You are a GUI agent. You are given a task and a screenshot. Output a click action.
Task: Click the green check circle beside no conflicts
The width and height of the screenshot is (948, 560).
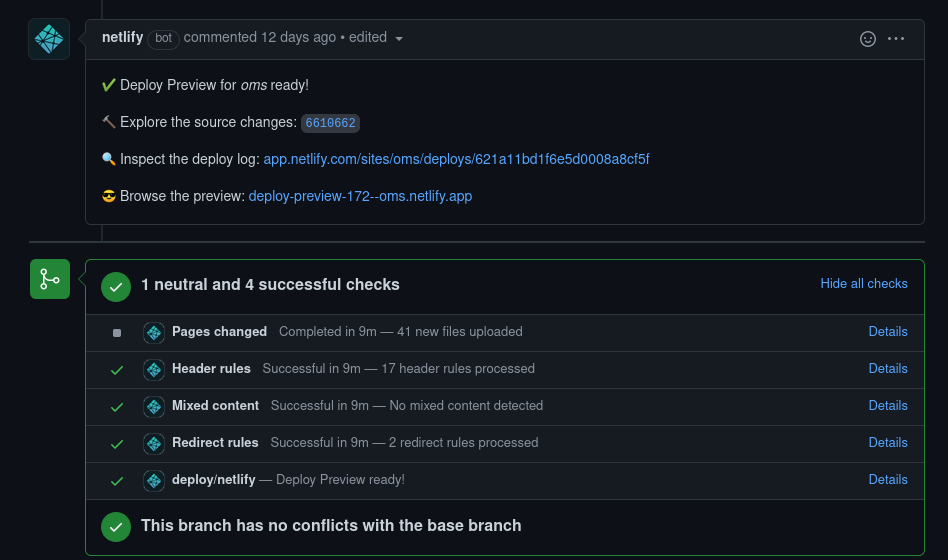[115, 527]
